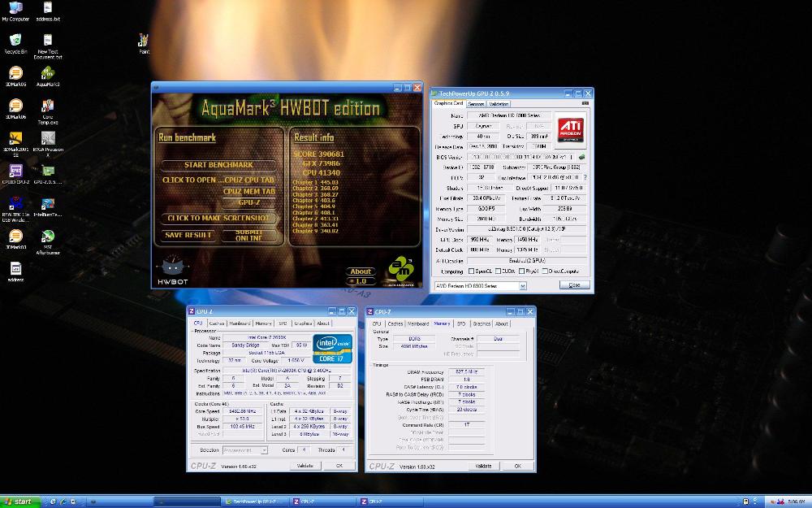
Task: Open Mainboard tab in the CPU-Z processor window
Action: 240,323
